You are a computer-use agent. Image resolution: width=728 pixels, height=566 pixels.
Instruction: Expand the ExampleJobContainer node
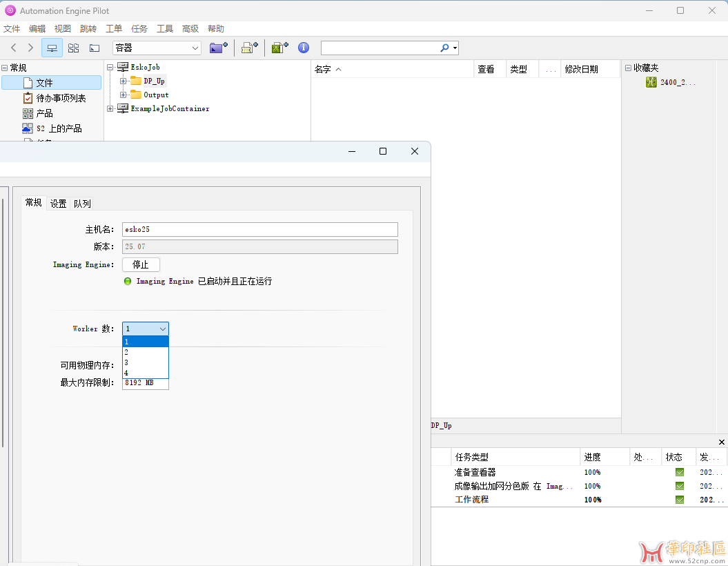tap(110, 108)
